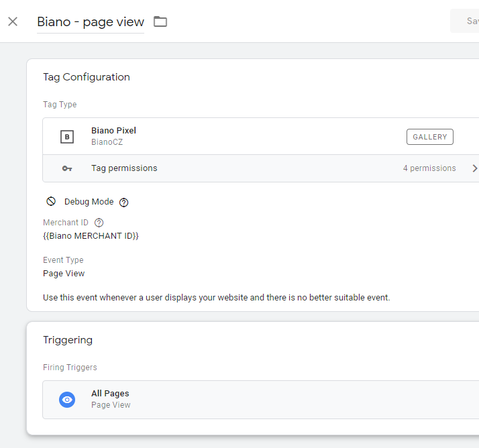Edit the tag name Biano - page view
The image size is (479, 448).
(91, 22)
